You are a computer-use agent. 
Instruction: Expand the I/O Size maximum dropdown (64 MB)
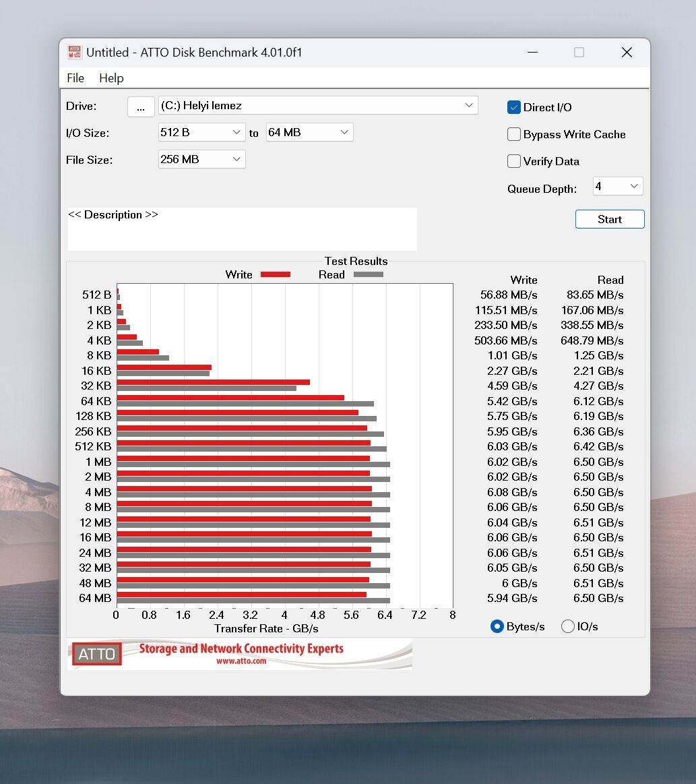click(x=309, y=133)
